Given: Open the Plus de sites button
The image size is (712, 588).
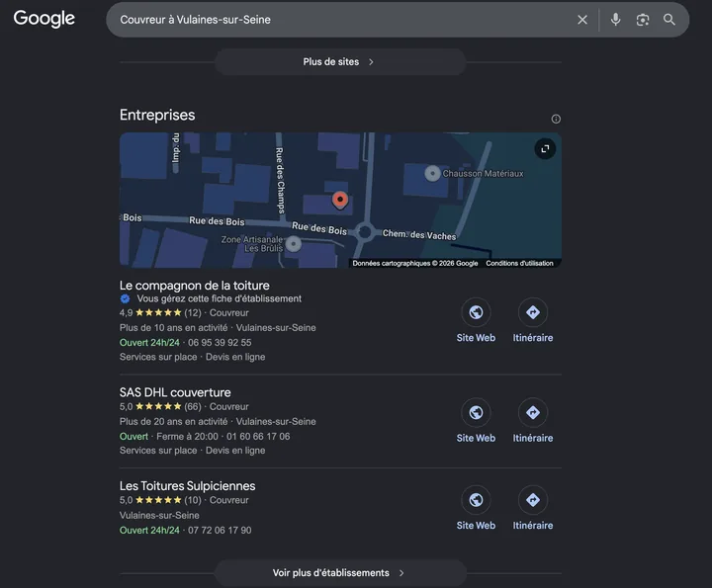Looking at the screenshot, I should point(340,61).
